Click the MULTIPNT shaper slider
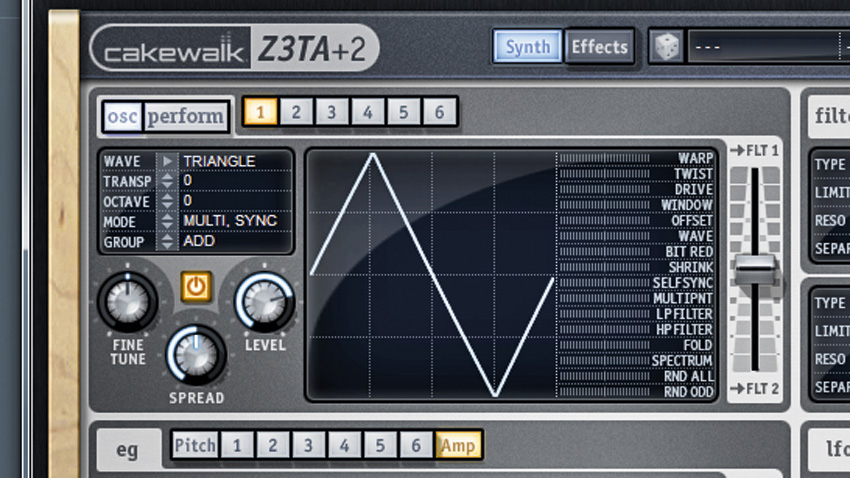Viewport: 850px width, 478px height. 604,298
